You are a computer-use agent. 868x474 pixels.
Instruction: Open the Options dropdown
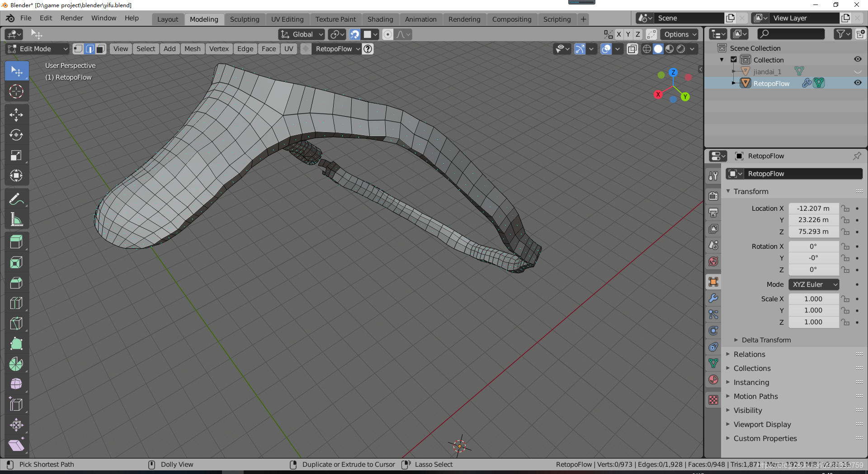(679, 34)
